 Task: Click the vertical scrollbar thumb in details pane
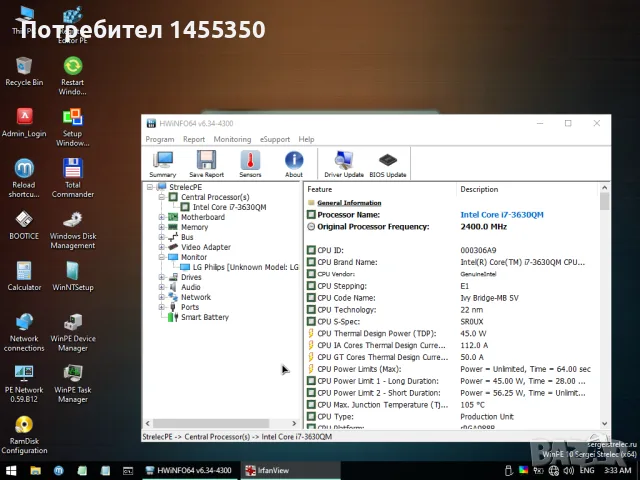(x=604, y=202)
